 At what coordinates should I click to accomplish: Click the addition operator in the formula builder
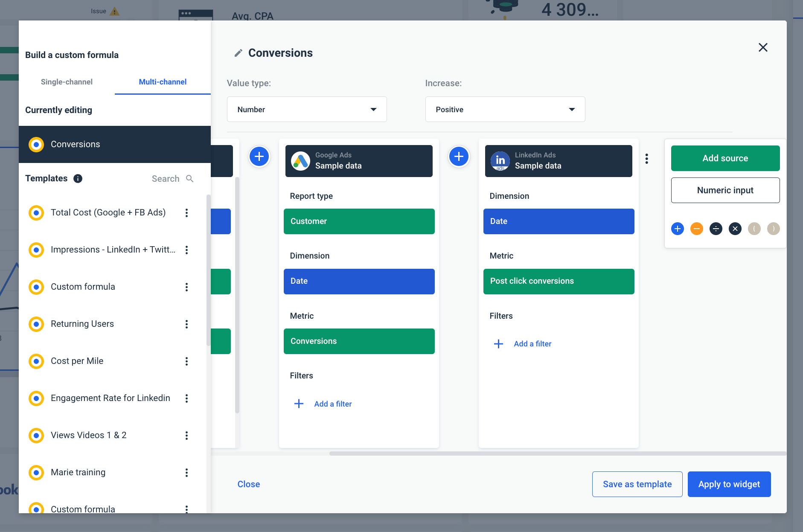[678, 229]
